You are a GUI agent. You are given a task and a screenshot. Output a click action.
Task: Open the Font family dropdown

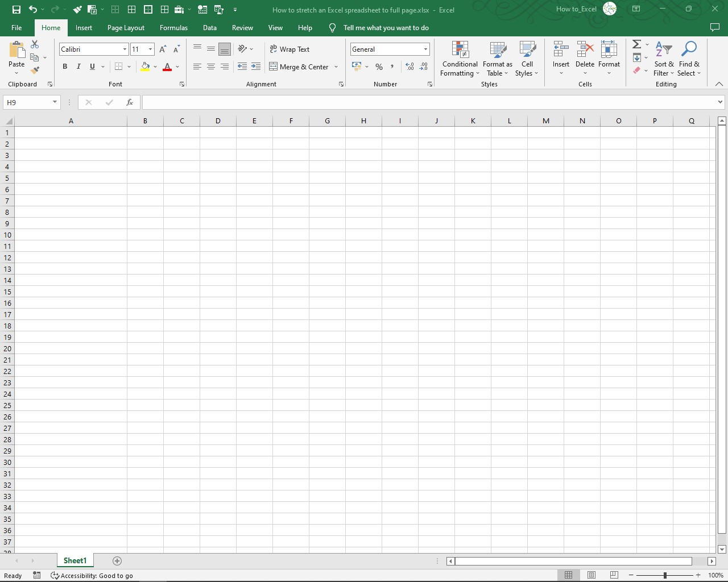click(124, 49)
